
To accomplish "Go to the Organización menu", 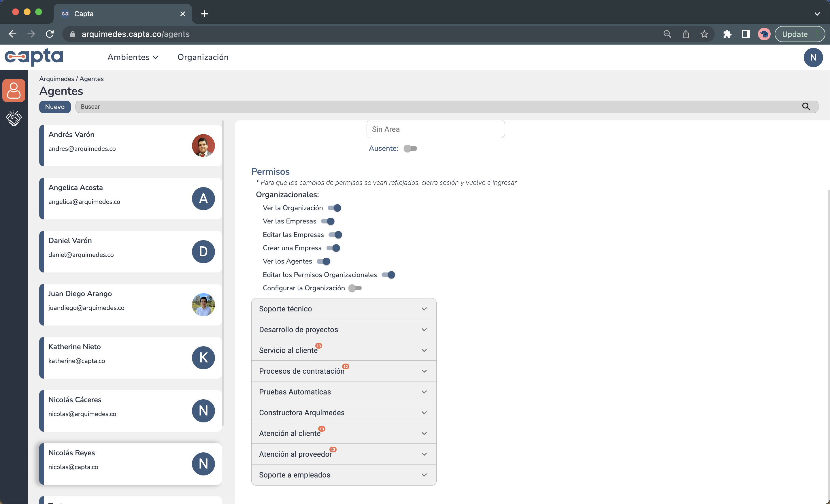I will [203, 57].
